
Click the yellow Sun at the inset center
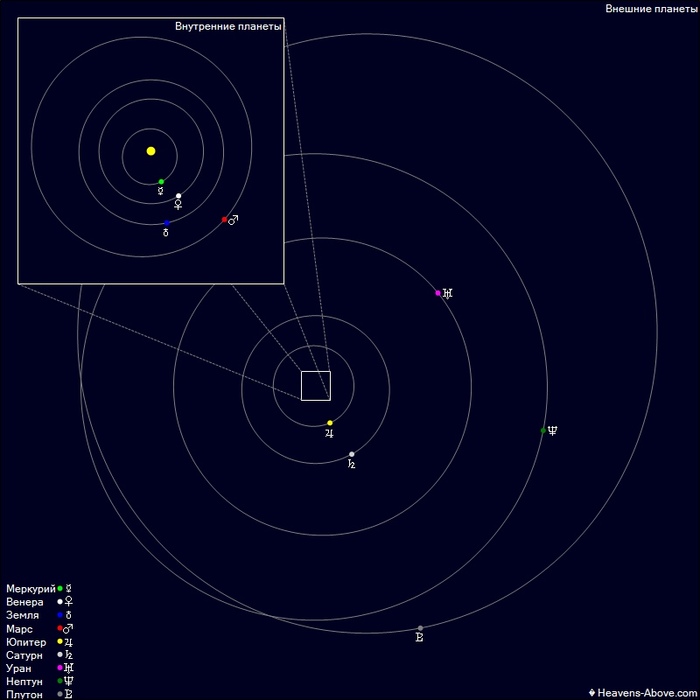[x=151, y=151]
